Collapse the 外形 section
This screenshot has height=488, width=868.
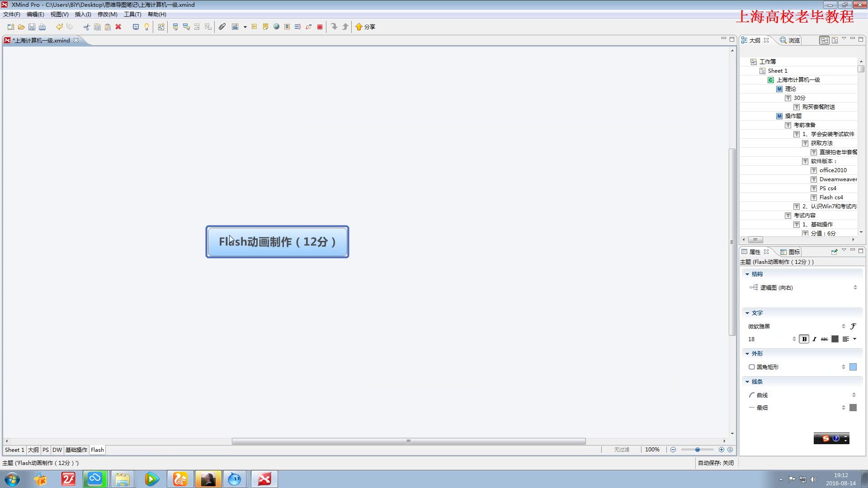click(x=747, y=354)
